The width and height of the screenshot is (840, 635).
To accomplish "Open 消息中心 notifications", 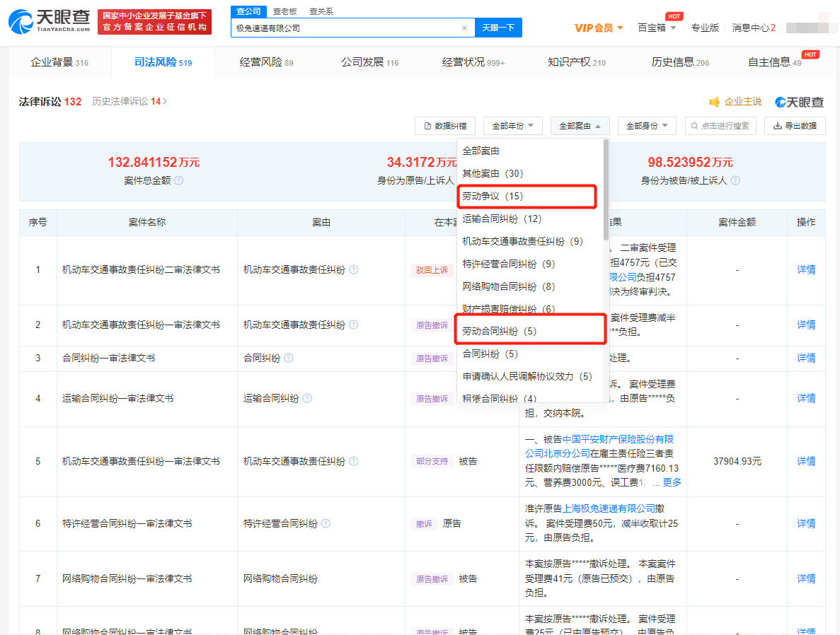I will click(x=753, y=28).
